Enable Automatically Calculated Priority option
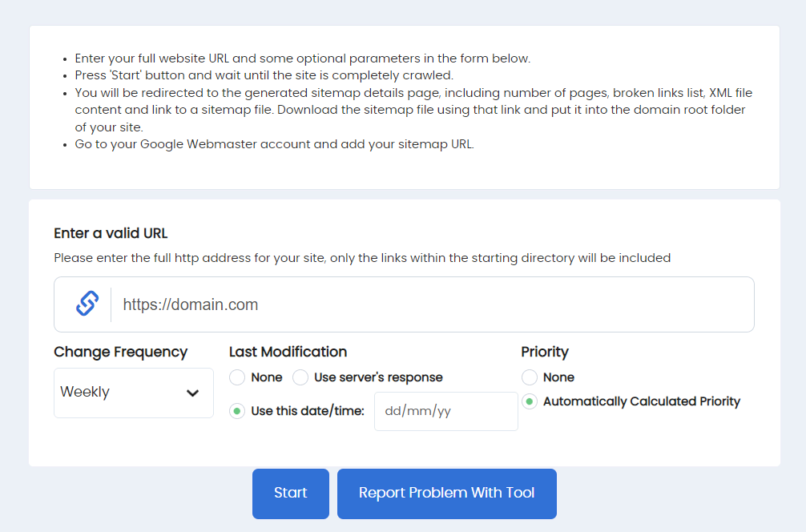 point(530,401)
